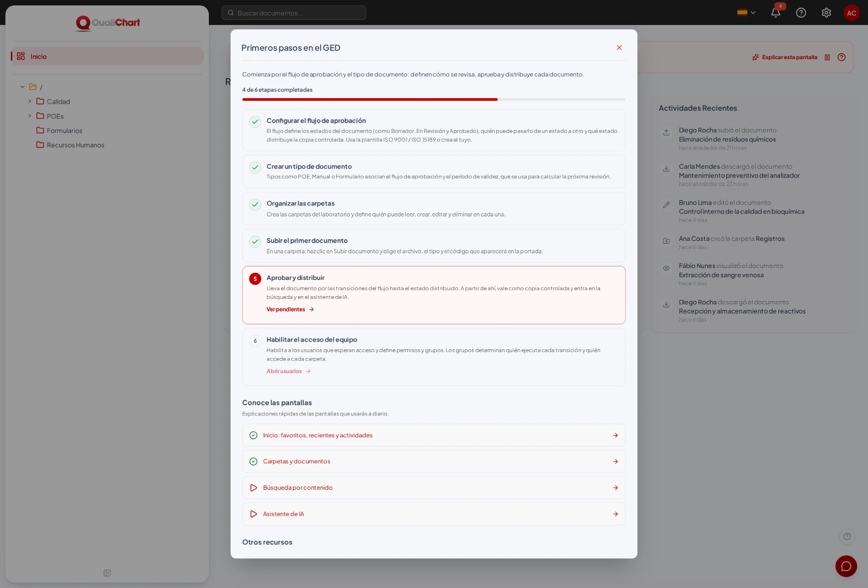
Task: Open Inicio: favoritos, recientes y actividades
Action: 433,435
